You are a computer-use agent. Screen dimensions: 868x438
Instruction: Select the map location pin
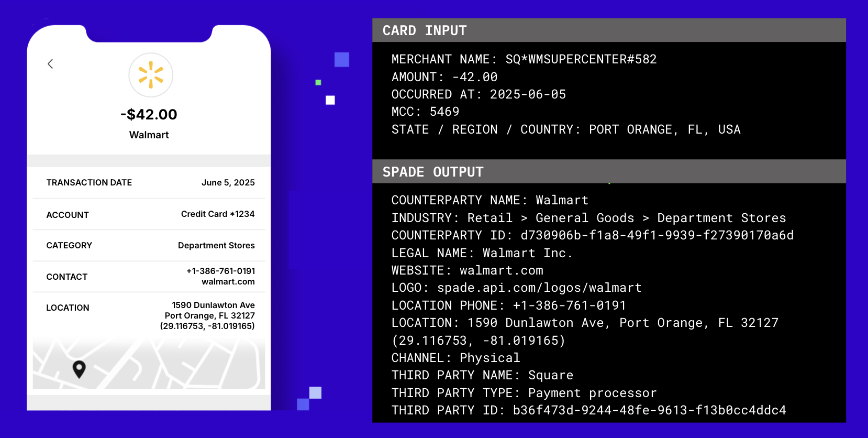click(x=79, y=369)
